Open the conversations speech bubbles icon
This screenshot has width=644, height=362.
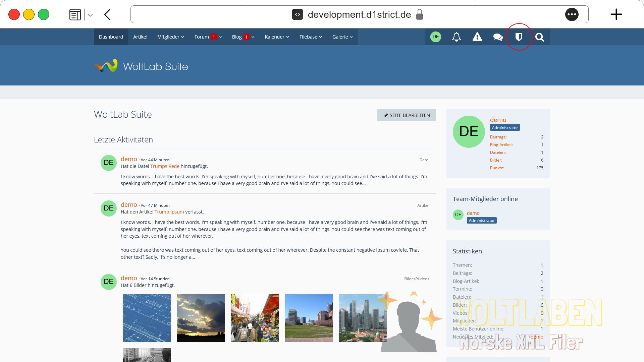pyautogui.click(x=498, y=37)
